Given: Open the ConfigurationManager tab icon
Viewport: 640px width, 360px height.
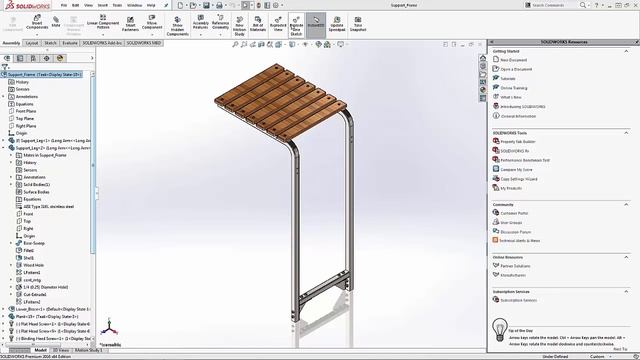Looking at the screenshot, I should click(33, 58).
